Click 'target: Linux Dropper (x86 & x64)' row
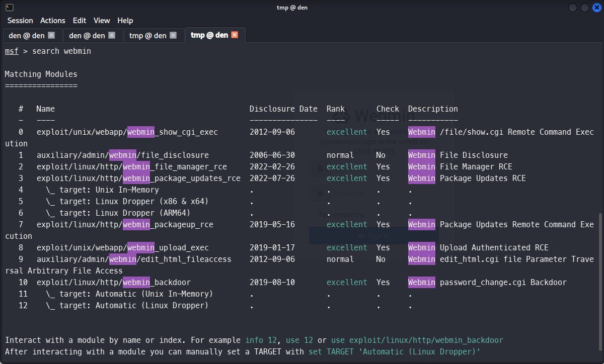The image size is (604, 364). tap(127, 202)
